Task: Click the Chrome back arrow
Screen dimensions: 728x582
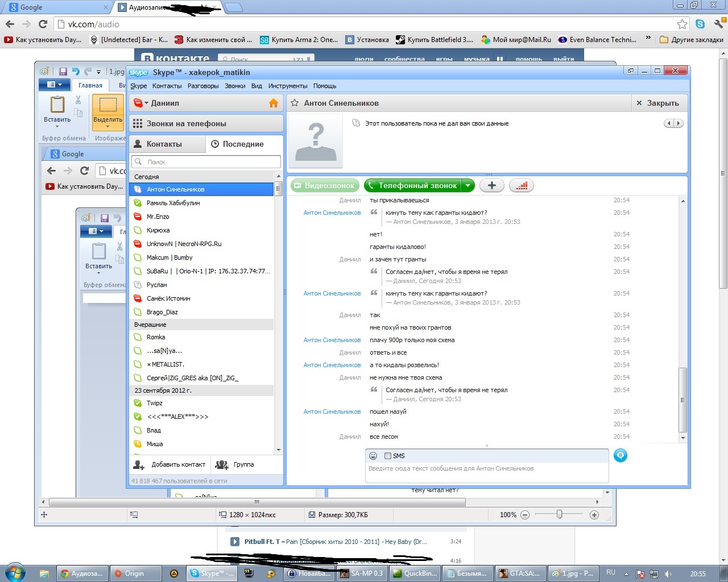Action: [10, 24]
